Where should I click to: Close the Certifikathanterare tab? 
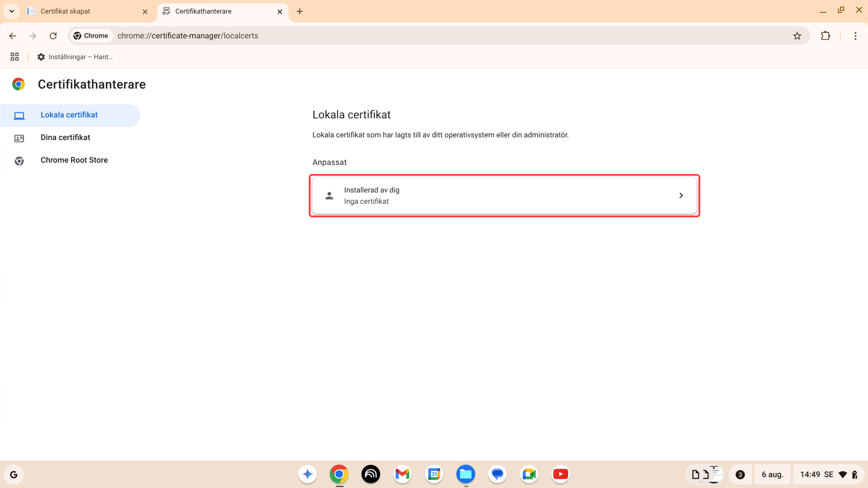(x=280, y=12)
